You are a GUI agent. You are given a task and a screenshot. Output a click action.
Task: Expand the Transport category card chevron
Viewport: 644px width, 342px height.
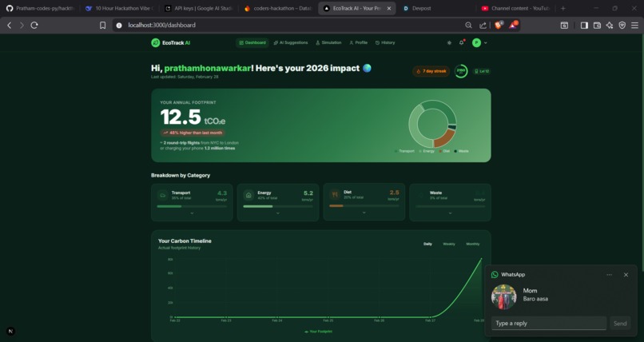point(192,213)
